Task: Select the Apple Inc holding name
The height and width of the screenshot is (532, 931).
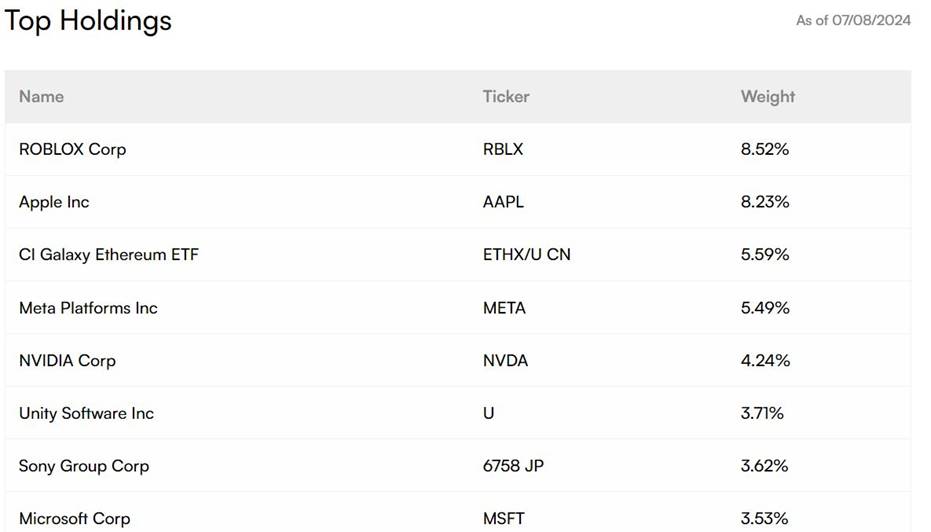Action: [x=54, y=202]
